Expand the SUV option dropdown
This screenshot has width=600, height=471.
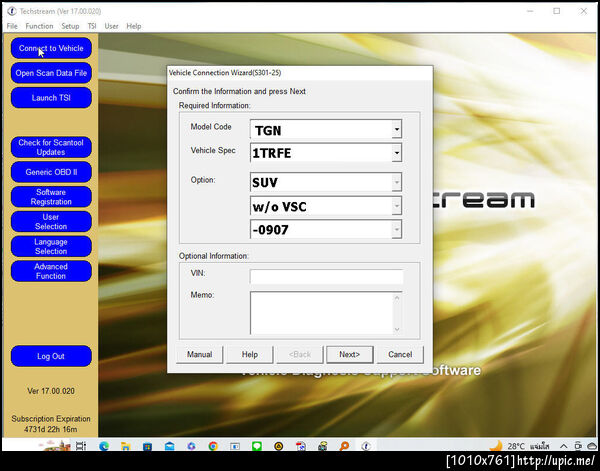[x=397, y=183]
